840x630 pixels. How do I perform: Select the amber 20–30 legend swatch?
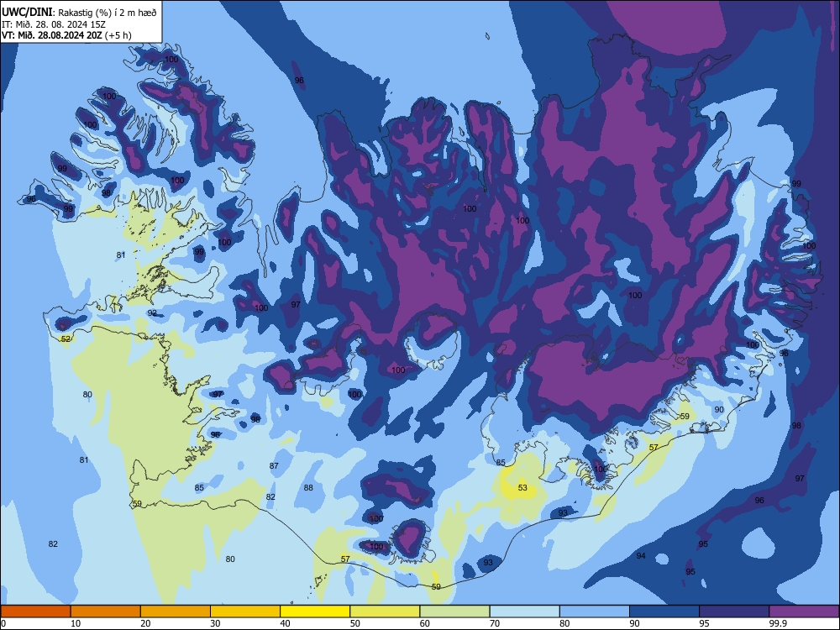click(176, 612)
